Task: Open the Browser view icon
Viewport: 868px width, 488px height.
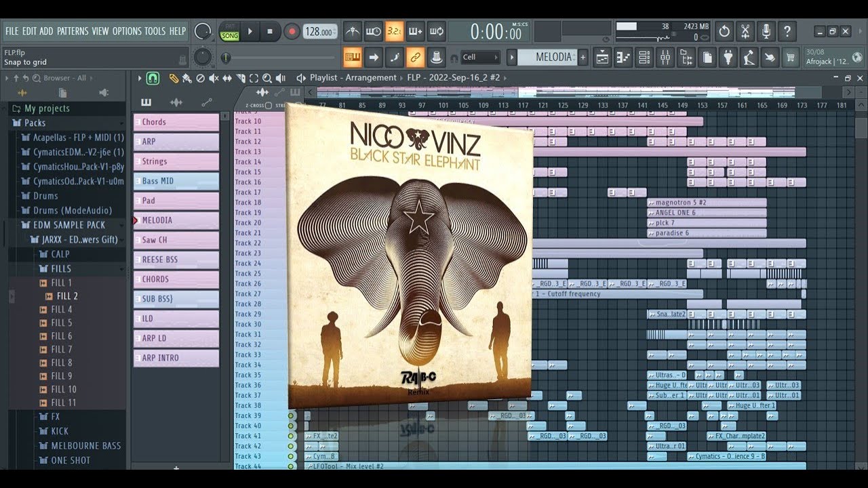Action: pos(686,58)
